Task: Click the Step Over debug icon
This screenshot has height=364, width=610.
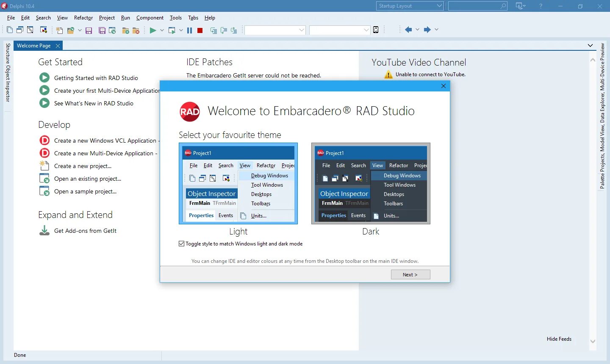Action: point(224,30)
